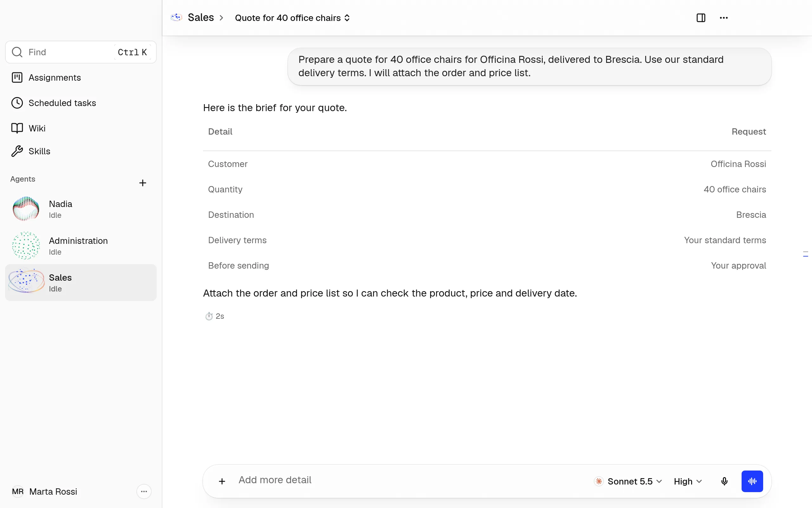The height and width of the screenshot is (508, 812).
Task: Click the Delivery terms row label
Action: pos(237,240)
